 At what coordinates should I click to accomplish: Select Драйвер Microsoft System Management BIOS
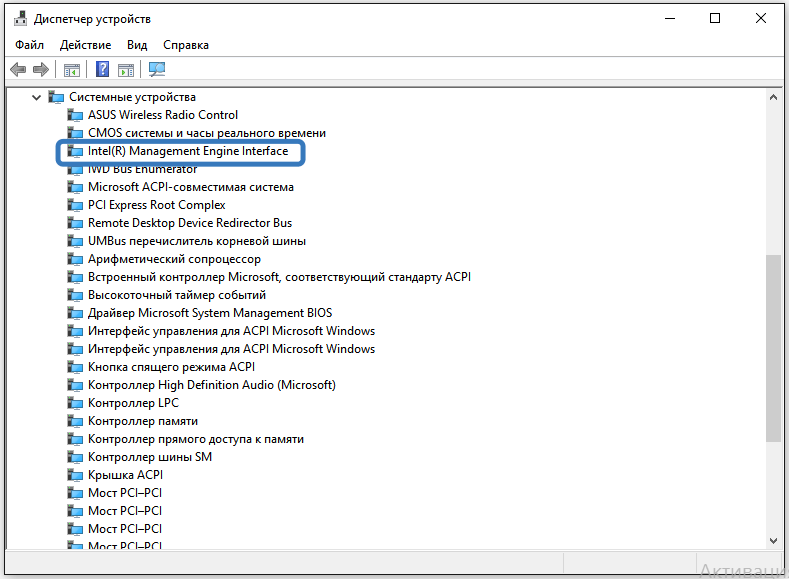click(210, 313)
